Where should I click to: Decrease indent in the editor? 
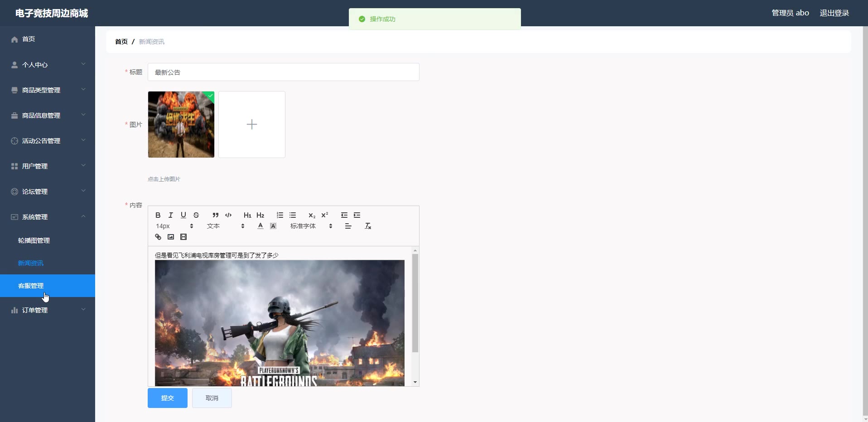coord(344,215)
